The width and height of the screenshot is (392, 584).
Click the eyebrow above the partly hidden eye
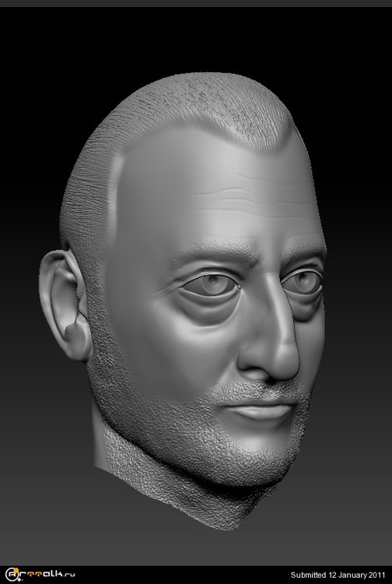(x=304, y=246)
